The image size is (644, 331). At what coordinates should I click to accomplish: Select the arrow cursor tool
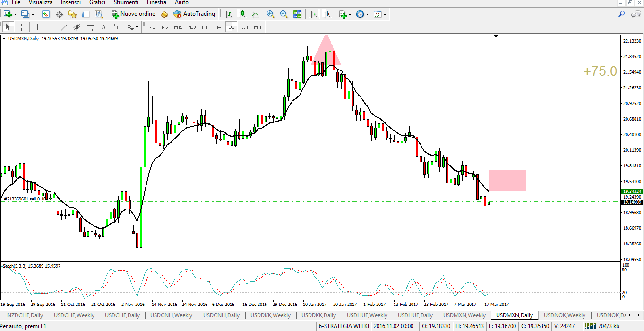point(8,27)
